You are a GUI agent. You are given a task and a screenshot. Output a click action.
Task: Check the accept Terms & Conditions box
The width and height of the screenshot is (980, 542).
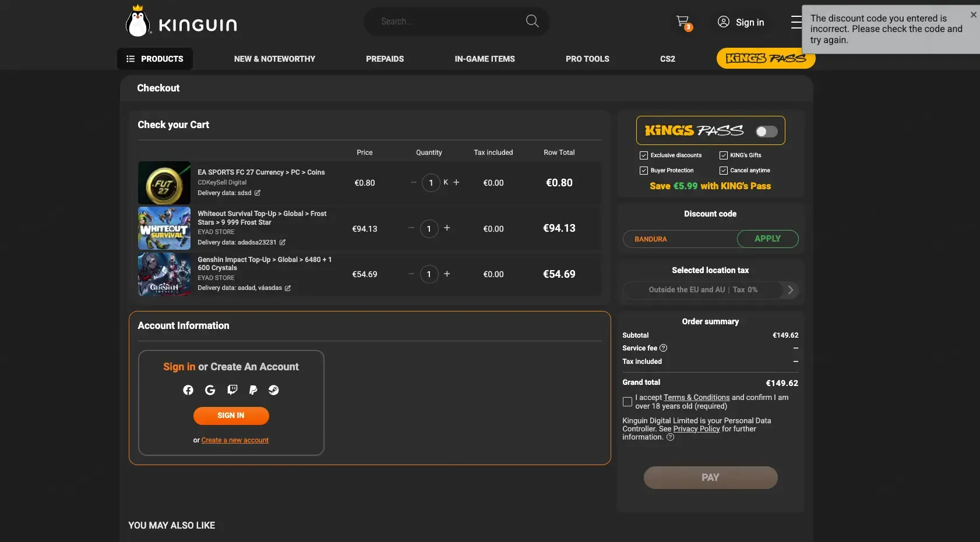(628, 402)
